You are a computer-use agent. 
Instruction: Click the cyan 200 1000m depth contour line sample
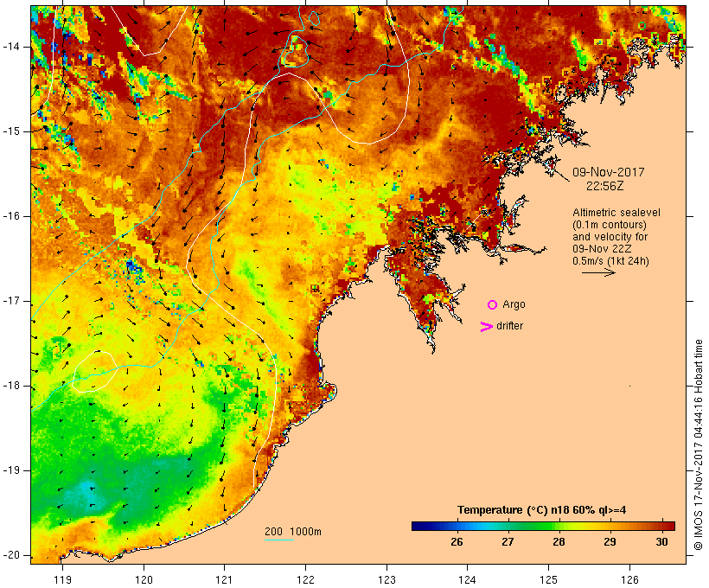279,540
